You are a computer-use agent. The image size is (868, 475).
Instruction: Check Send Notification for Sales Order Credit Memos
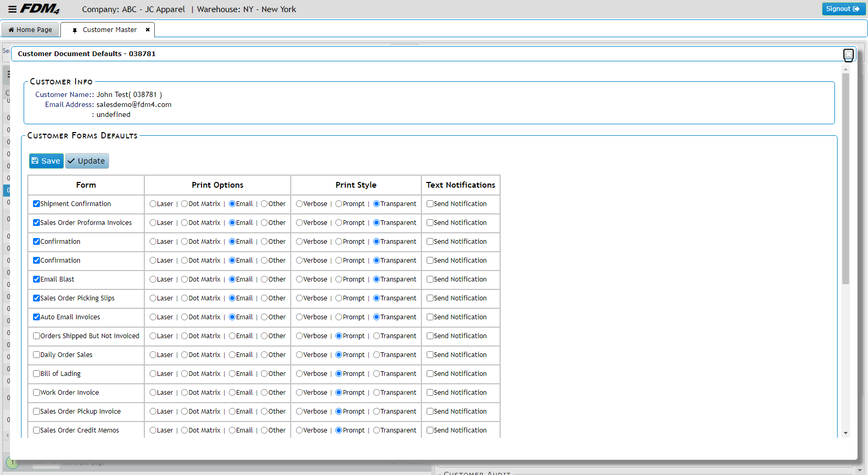(x=430, y=430)
